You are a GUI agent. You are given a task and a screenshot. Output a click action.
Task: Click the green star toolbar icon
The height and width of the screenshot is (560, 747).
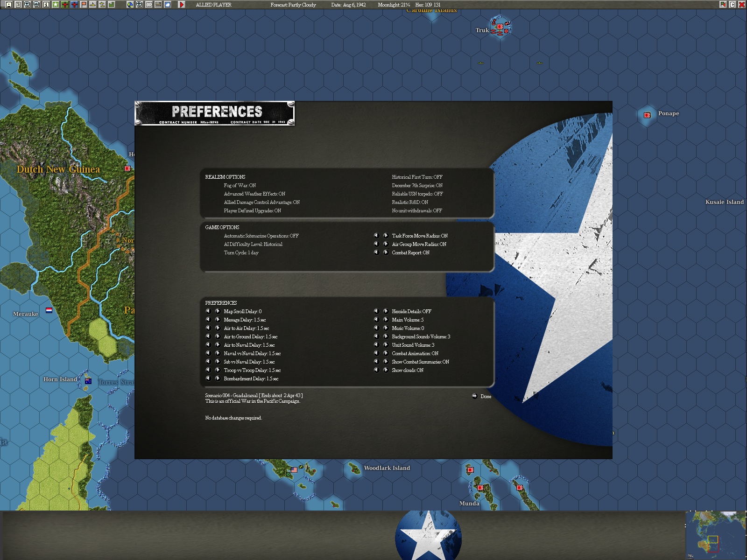pos(56,5)
